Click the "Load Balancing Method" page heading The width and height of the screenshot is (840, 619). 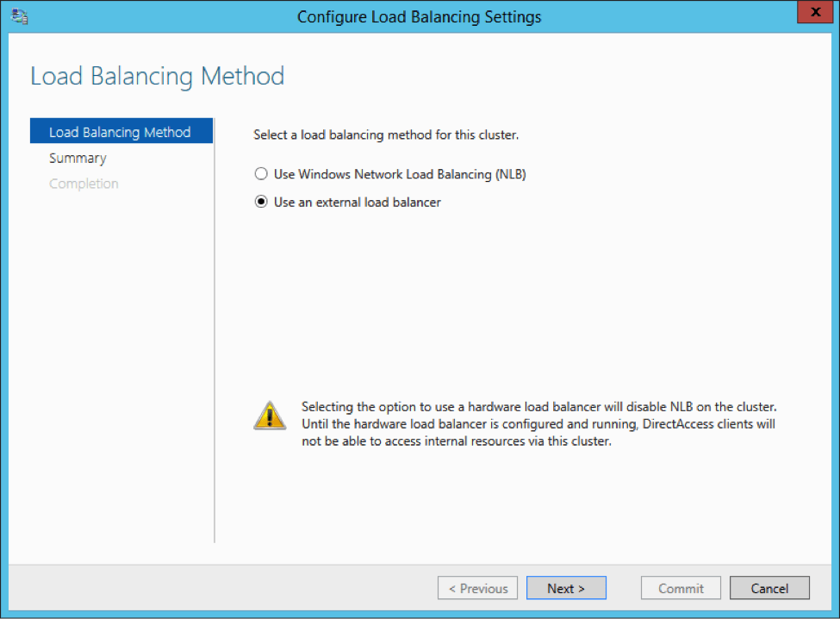(157, 76)
